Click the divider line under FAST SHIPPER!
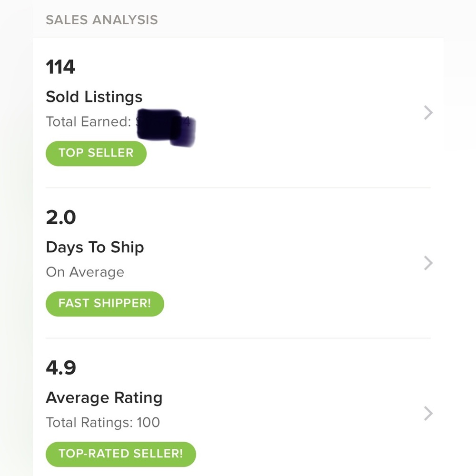Screen dimensions: 476x476 238,338
